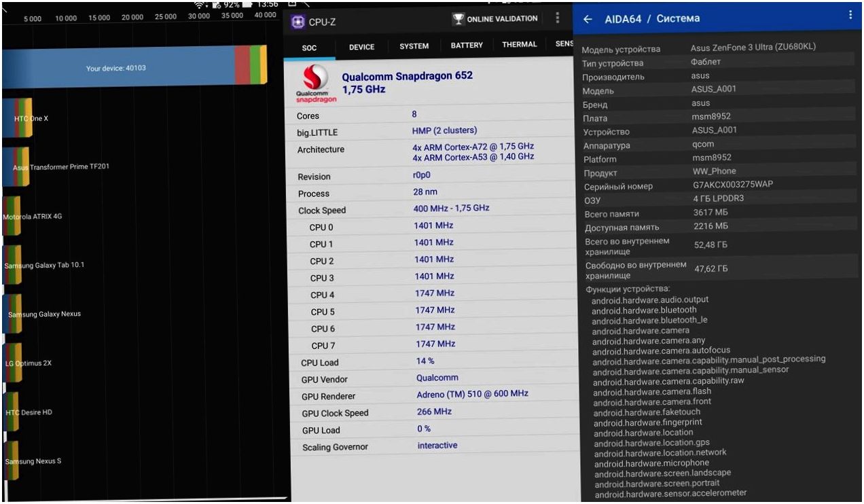Click the CPU Load '14 %' value
The height and width of the screenshot is (504, 864).
[425, 361]
